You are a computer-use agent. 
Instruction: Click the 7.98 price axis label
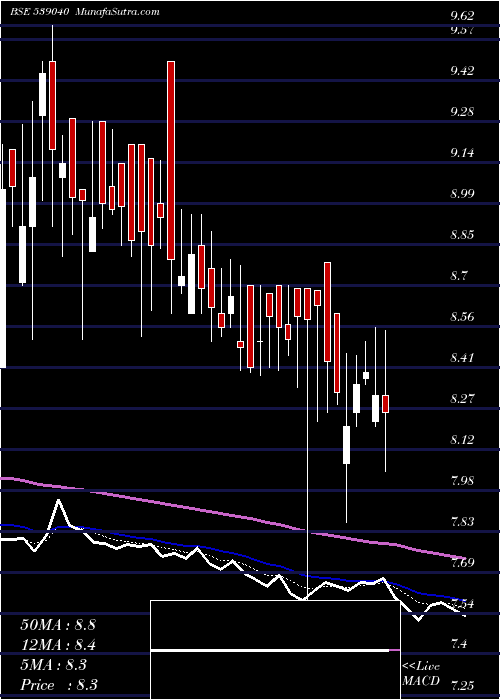click(462, 481)
